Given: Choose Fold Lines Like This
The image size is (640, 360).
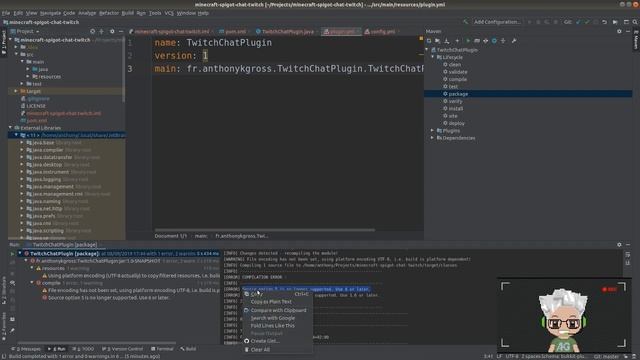Looking at the screenshot, I should 278,326.
